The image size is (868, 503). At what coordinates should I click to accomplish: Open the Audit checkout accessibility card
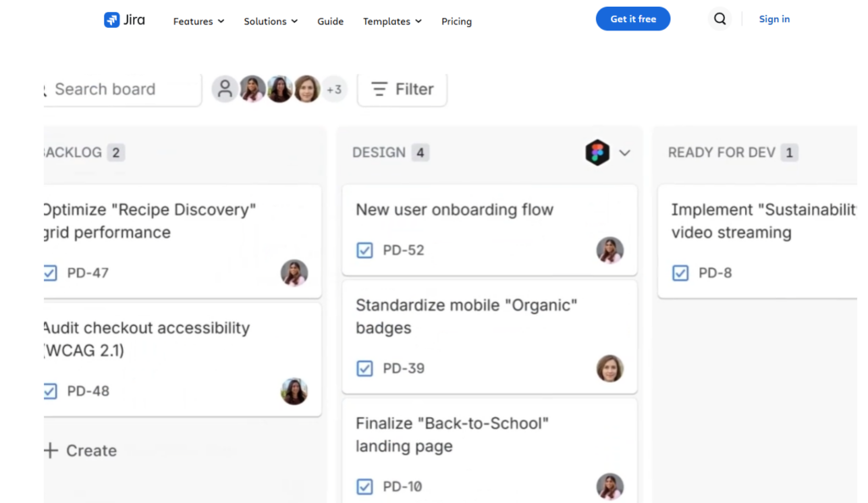[183, 360]
